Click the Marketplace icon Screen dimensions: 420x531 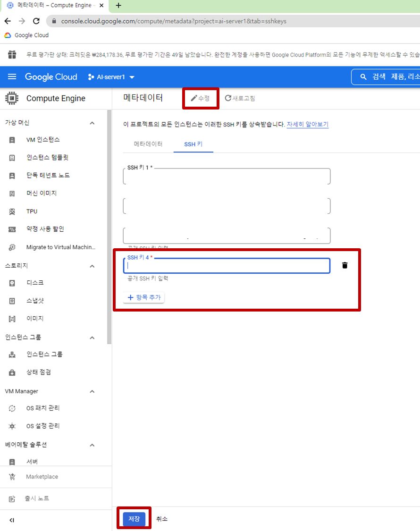click(13, 476)
